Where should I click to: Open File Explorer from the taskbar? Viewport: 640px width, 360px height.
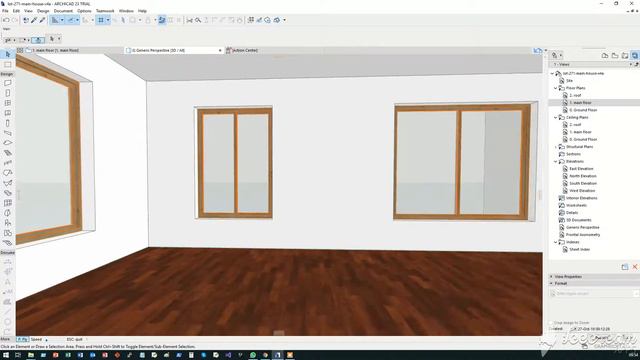pos(31,355)
